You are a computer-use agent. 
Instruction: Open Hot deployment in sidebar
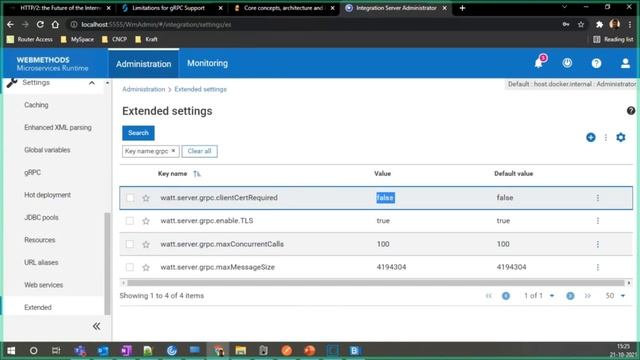pyautogui.click(x=47, y=195)
